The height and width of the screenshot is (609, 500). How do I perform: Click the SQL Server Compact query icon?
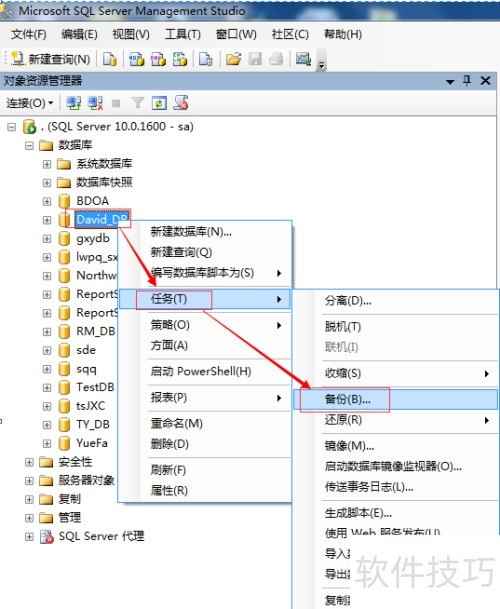point(206,59)
